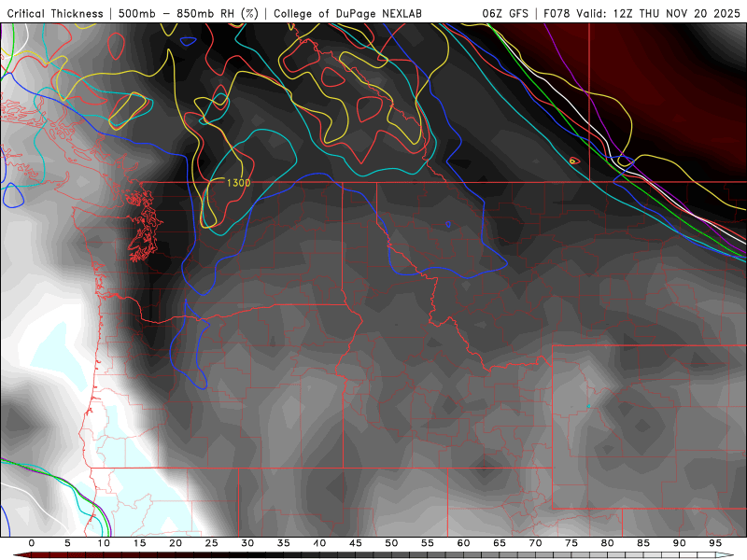Click "College of DuPage NEXLAB" header text
This screenshot has height=560, width=747.
pos(347,13)
